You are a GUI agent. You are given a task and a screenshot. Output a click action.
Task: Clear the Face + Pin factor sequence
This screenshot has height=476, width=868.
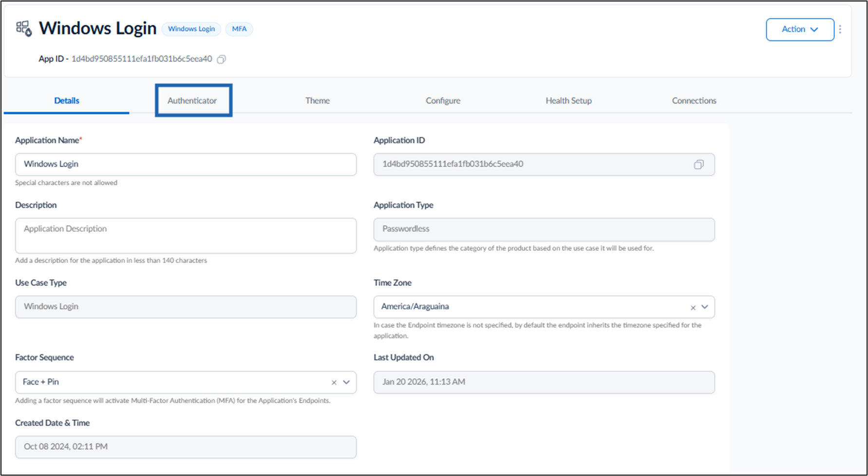[x=334, y=382]
